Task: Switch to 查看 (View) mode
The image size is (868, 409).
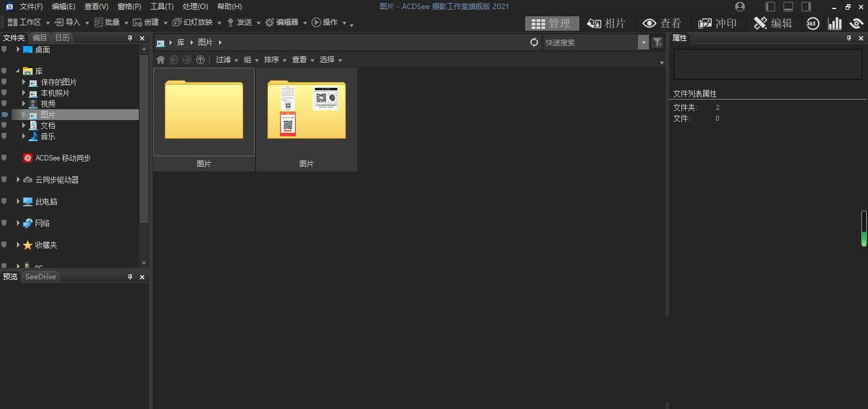Action: (x=662, y=24)
